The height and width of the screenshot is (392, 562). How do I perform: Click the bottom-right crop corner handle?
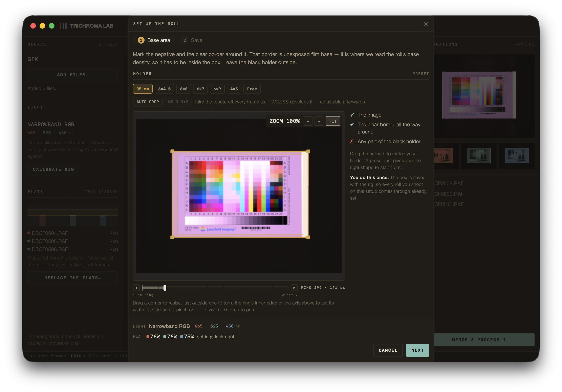[308, 237]
